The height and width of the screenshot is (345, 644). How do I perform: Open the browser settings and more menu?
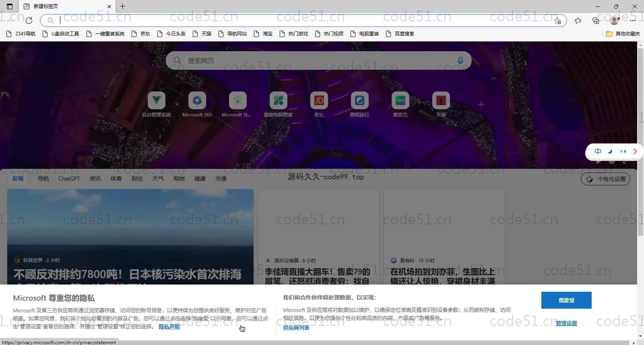633,20
